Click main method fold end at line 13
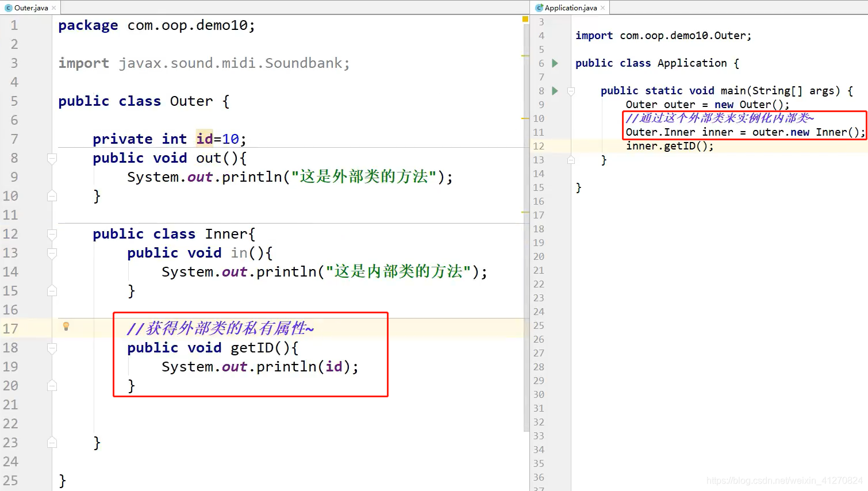Screen dimensions: 868x491 [571, 160]
